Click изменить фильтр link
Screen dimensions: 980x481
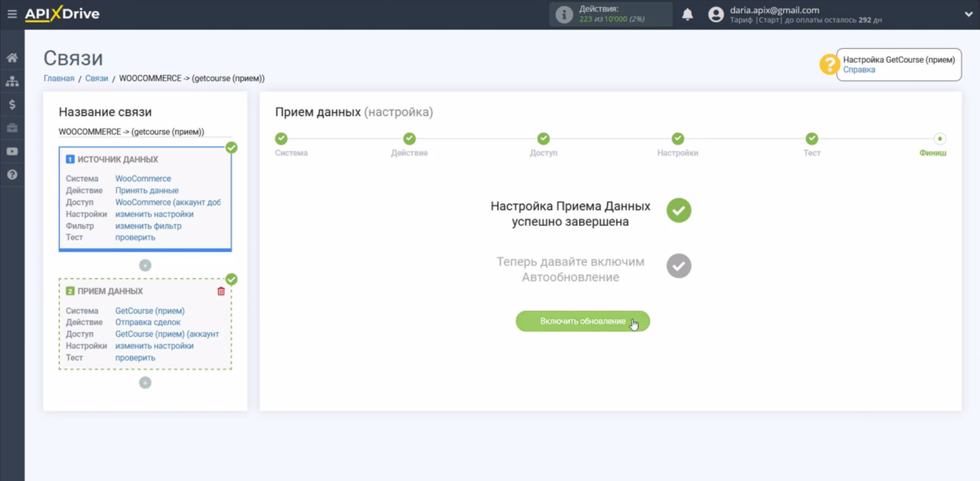pyautogui.click(x=149, y=226)
